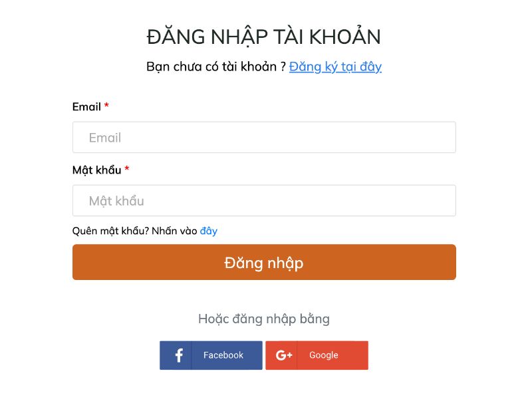The image size is (532, 417).
Task: Click the "Mật khẩu" placeholder text inside field
Action: 116,201
